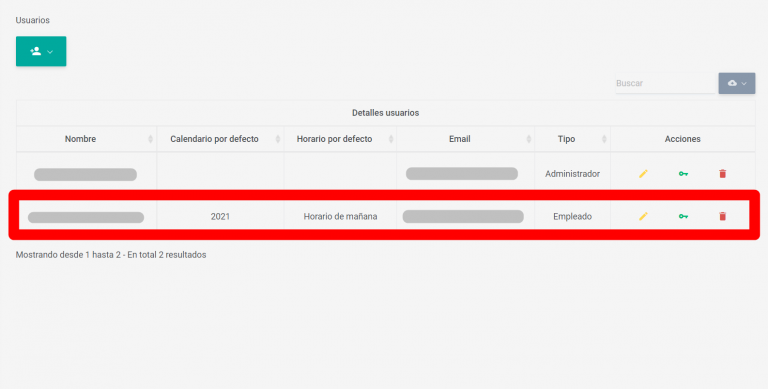This screenshot has width=768, height=389.
Task: Delete the Administrador user with trash icon
Action: pos(722,173)
